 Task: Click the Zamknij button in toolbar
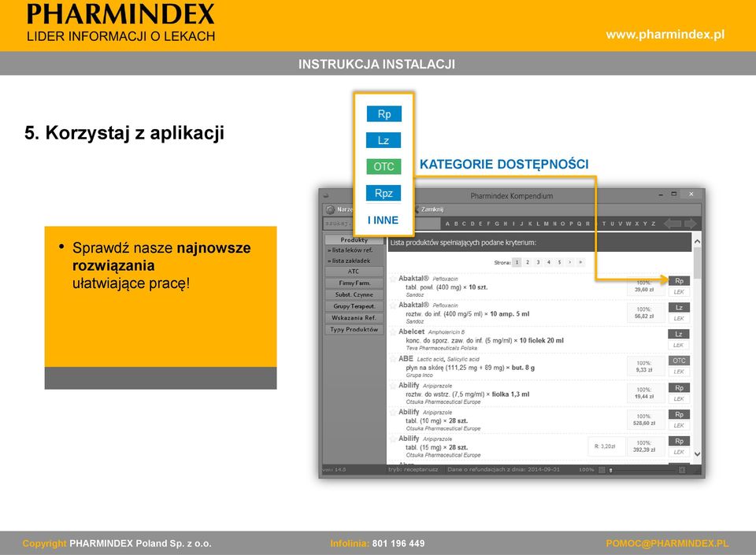(x=429, y=209)
